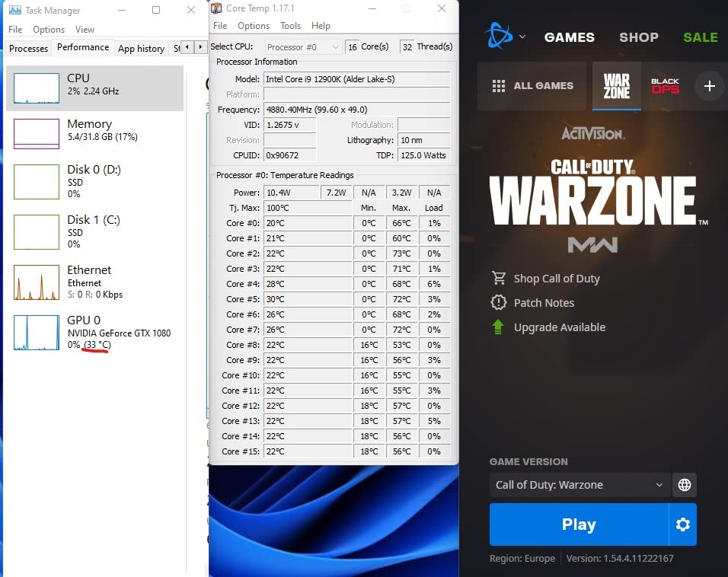Open game settings gear next to Play

[682, 524]
